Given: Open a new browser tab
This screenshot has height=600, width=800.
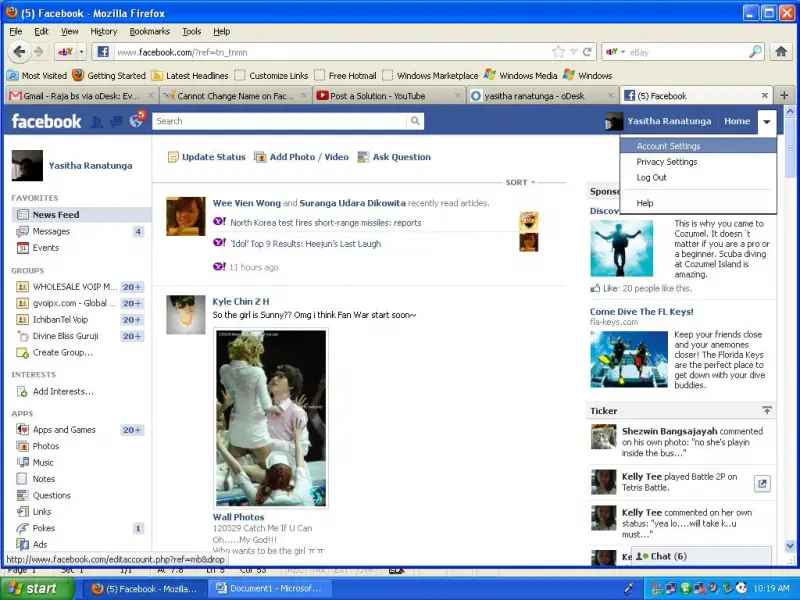Looking at the screenshot, I should point(784,95).
